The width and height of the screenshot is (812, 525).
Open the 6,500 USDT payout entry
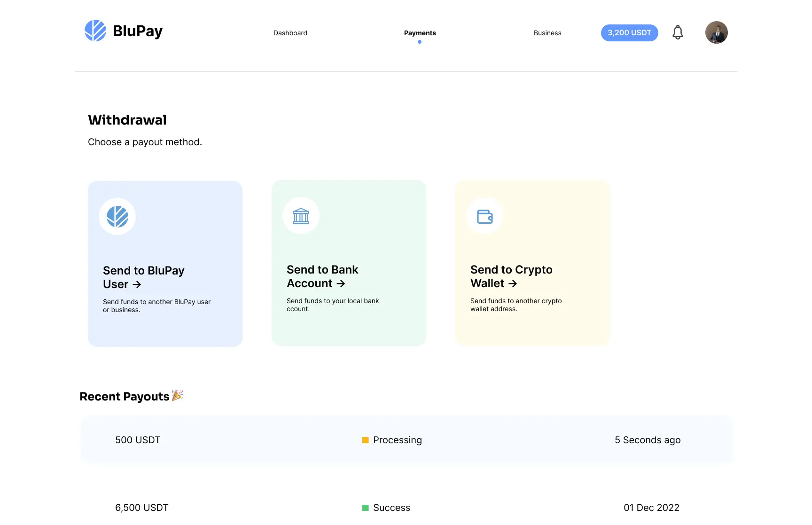click(406, 508)
